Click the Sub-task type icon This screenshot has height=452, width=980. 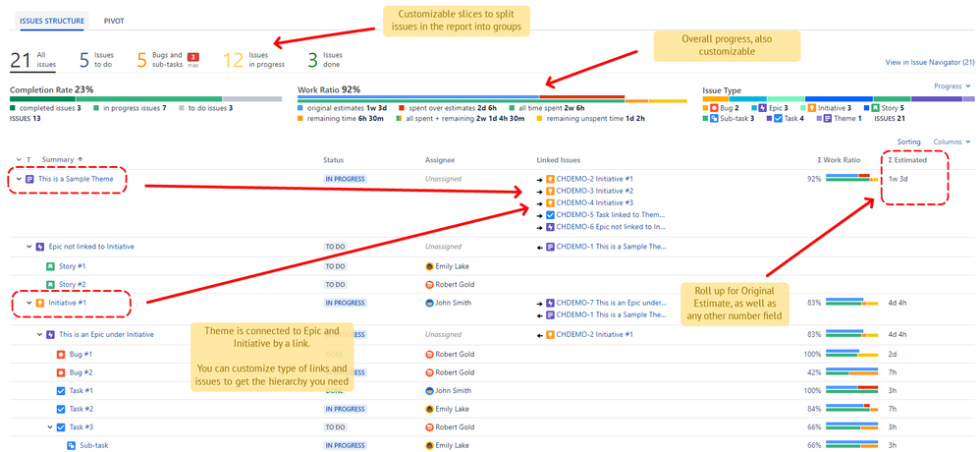[x=72, y=446]
